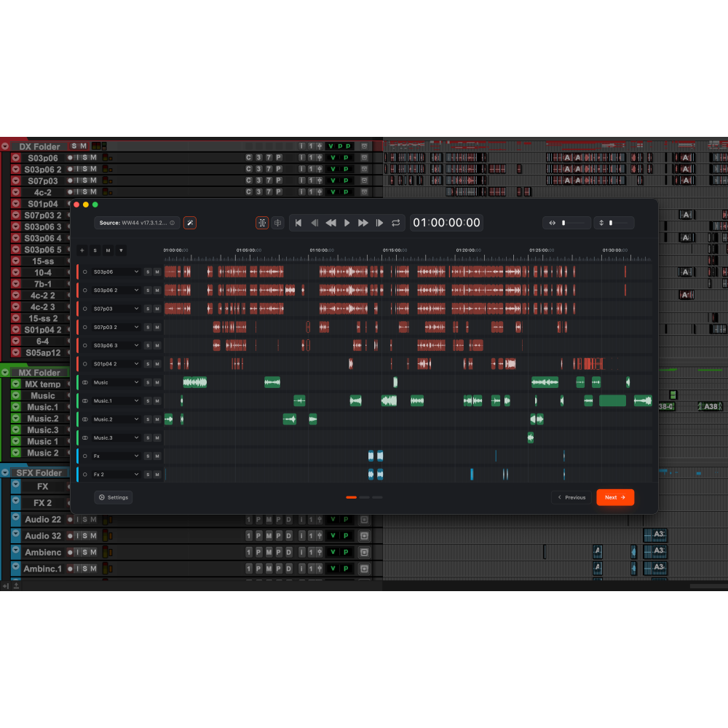The image size is (728, 728).
Task: Select the center-align tool beside the split-cursor icon
Action: [x=277, y=223]
